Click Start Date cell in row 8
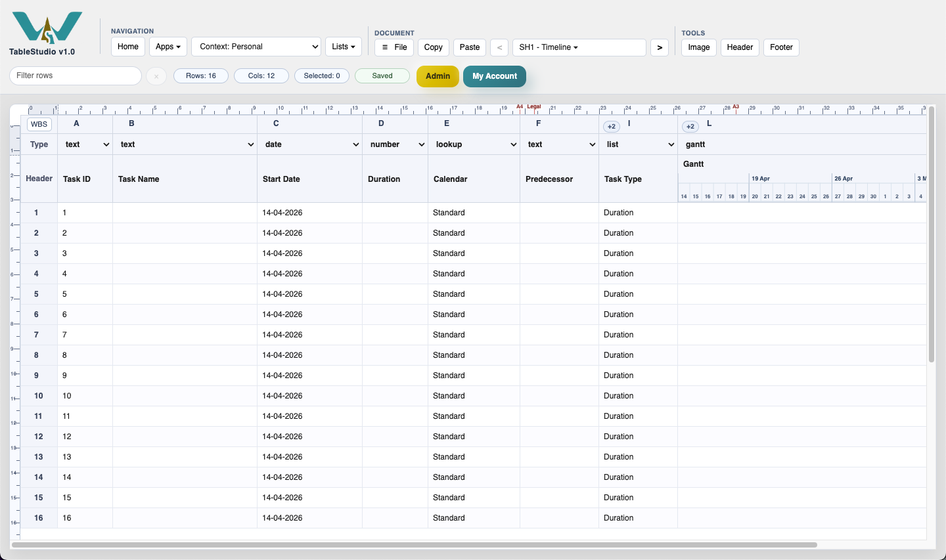 tap(310, 355)
